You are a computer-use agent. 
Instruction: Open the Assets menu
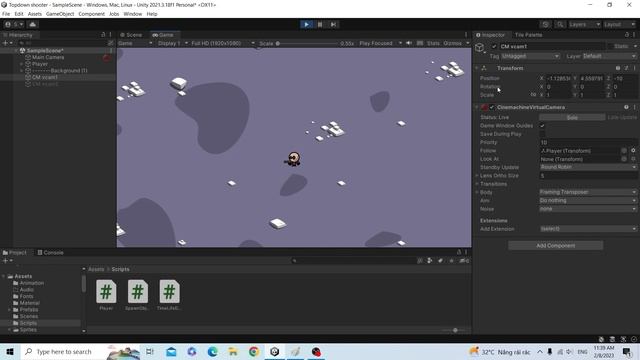click(x=35, y=14)
